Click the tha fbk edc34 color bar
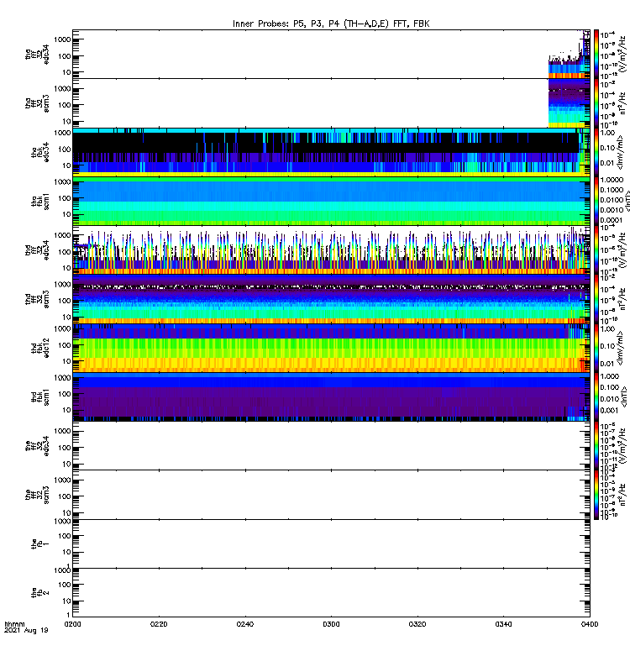 [x=596, y=152]
